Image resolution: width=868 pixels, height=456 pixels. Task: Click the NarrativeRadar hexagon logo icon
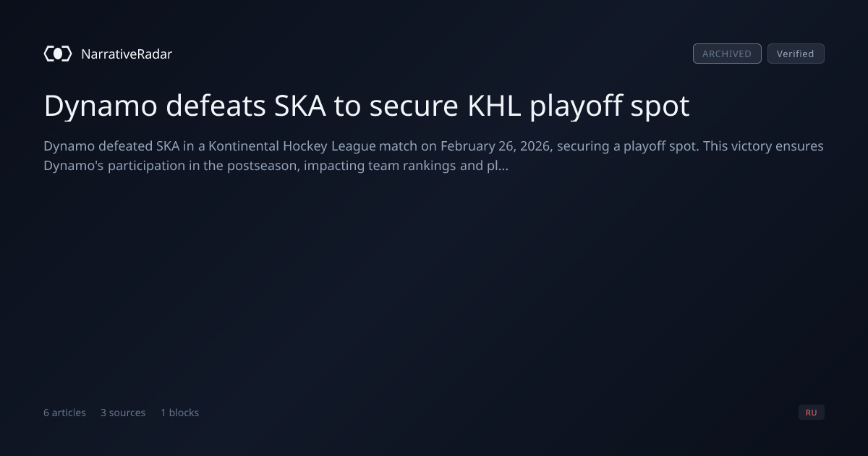pos(58,54)
